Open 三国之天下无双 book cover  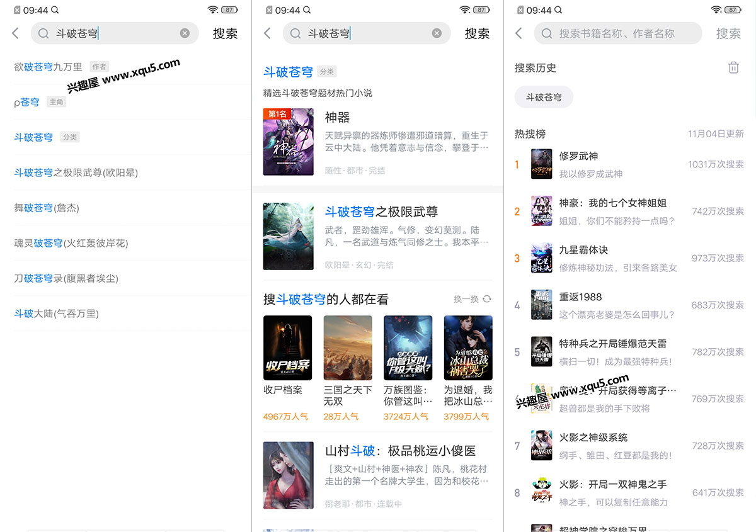pos(348,348)
